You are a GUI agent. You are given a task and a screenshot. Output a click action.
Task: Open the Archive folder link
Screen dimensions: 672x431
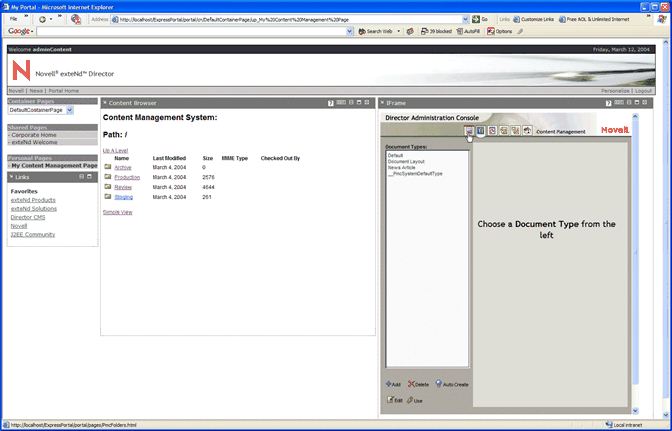pos(123,168)
